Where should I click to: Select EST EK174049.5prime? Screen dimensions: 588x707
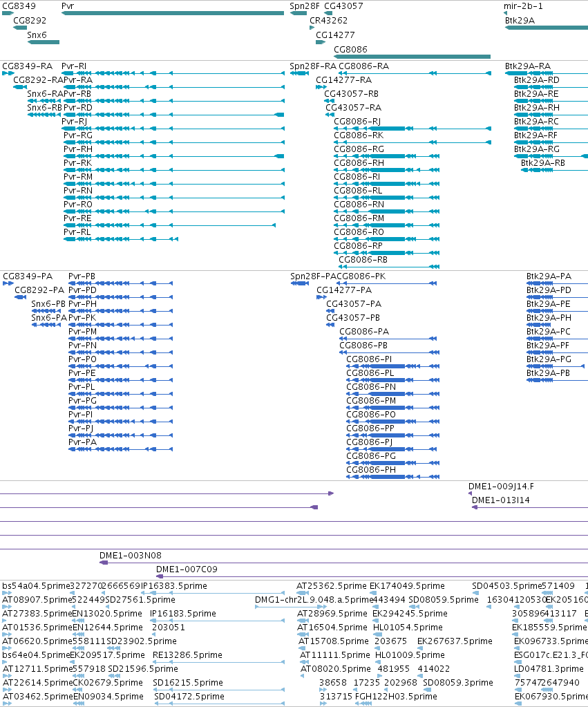[x=408, y=586]
